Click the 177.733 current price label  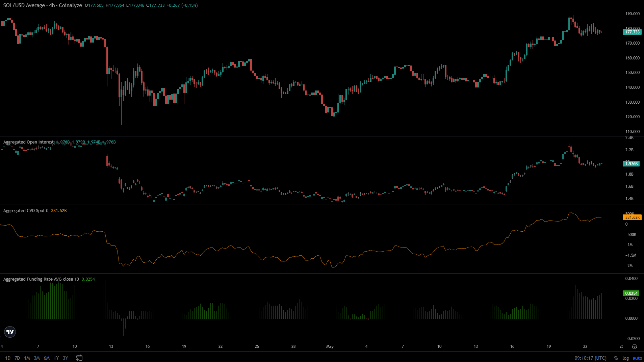[x=632, y=32]
